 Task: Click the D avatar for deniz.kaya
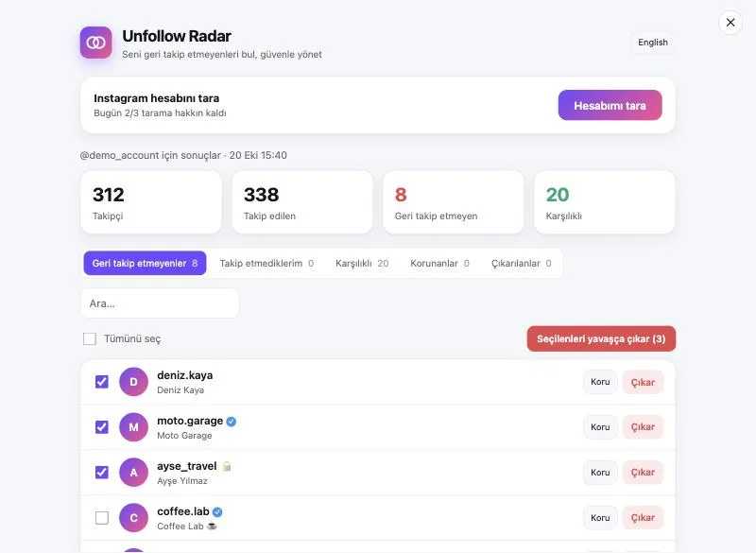(133, 382)
